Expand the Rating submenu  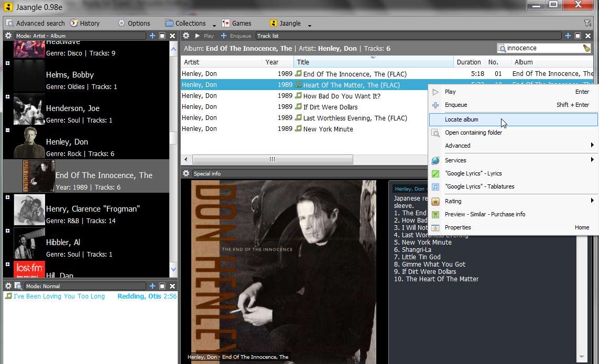click(x=513, y=201)
